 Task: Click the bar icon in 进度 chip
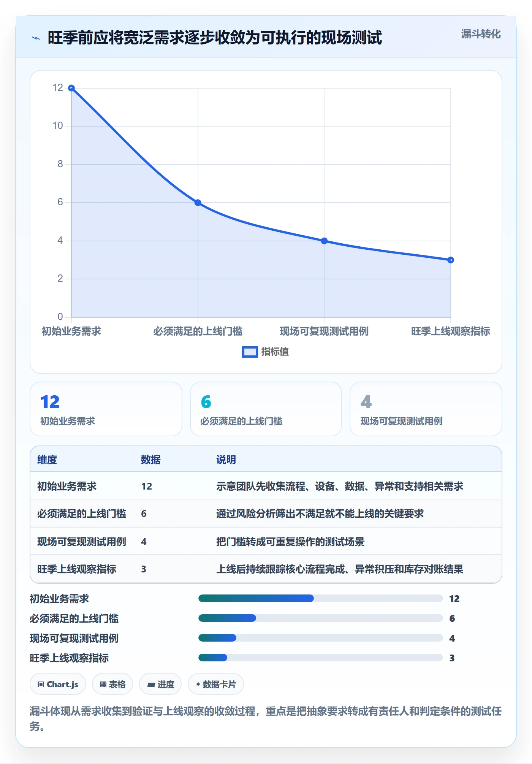click(151, 685)
